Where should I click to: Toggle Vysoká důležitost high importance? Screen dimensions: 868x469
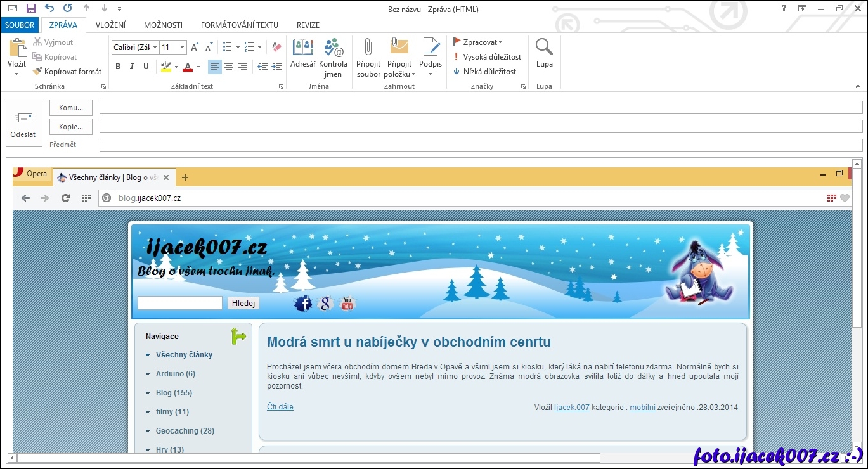(x=487, y=57)
